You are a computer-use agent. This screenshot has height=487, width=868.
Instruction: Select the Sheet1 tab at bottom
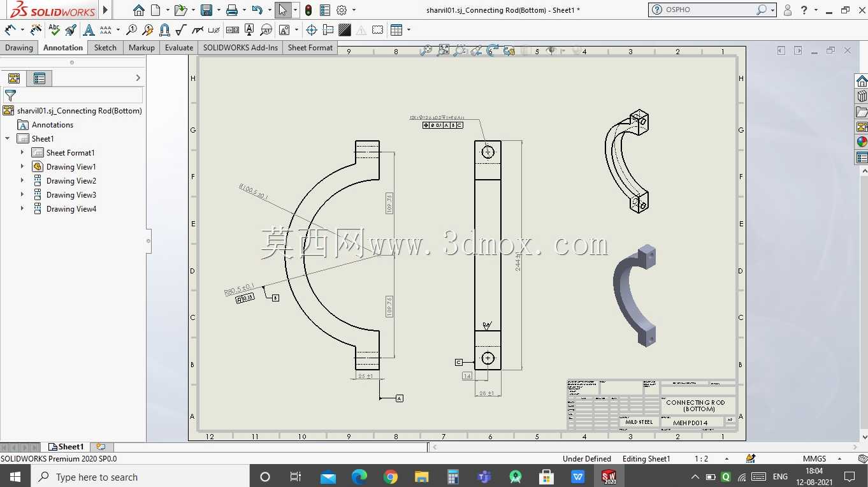[67, 447]
